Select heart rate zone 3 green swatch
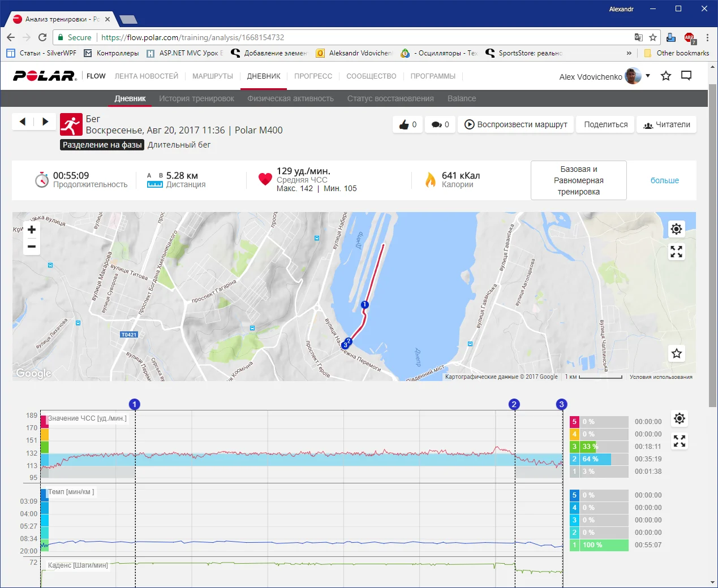The height and width of the screenshot is (588, 718). tap(574, 447)
